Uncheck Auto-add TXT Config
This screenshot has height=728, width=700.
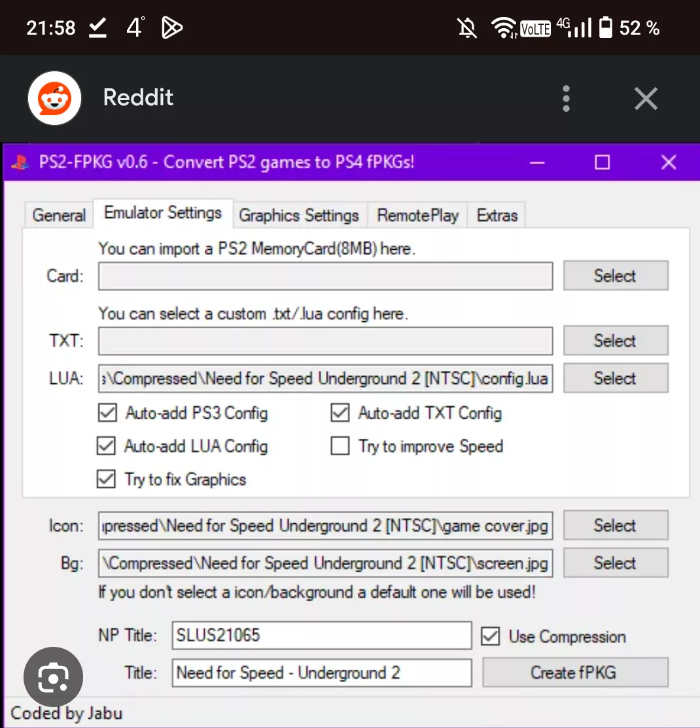[x=340, y=413]
